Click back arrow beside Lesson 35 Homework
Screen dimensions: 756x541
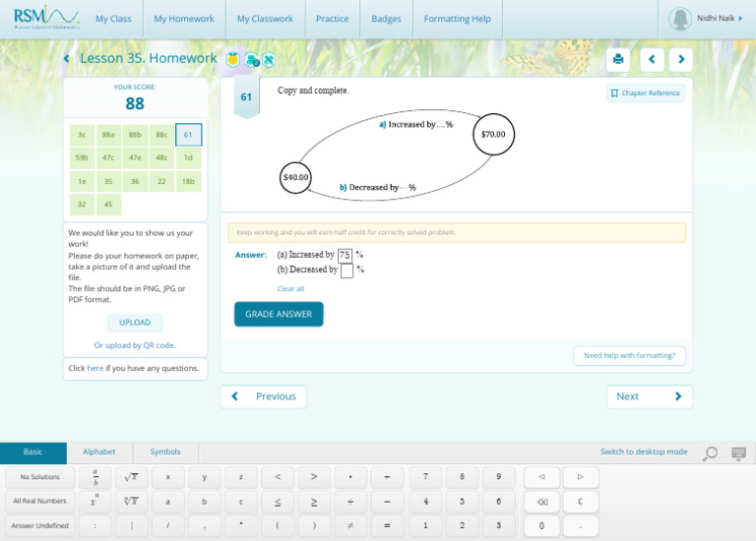click(x=67, y=59)
